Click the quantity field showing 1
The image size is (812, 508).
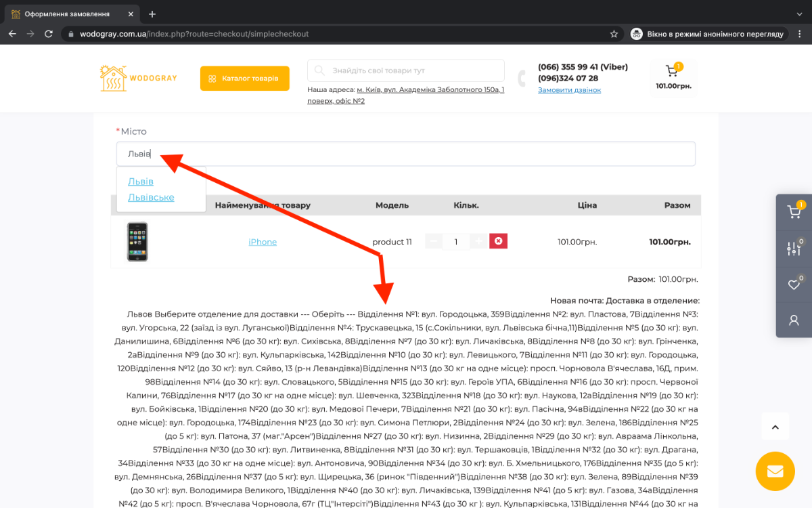point(456,241)
